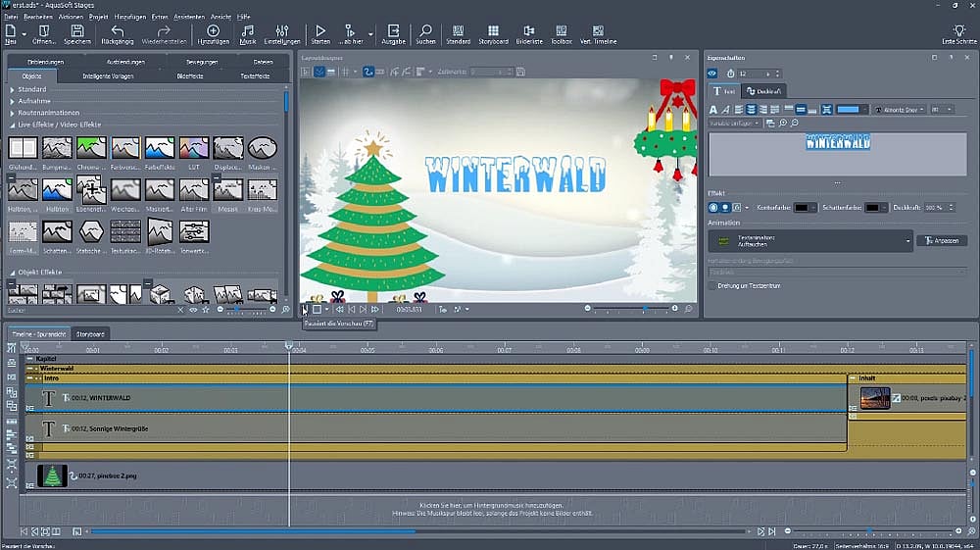The width and height of the screenshot is (980, 550).
Task: Open the font family dropdown
Action: click(900, 109)
